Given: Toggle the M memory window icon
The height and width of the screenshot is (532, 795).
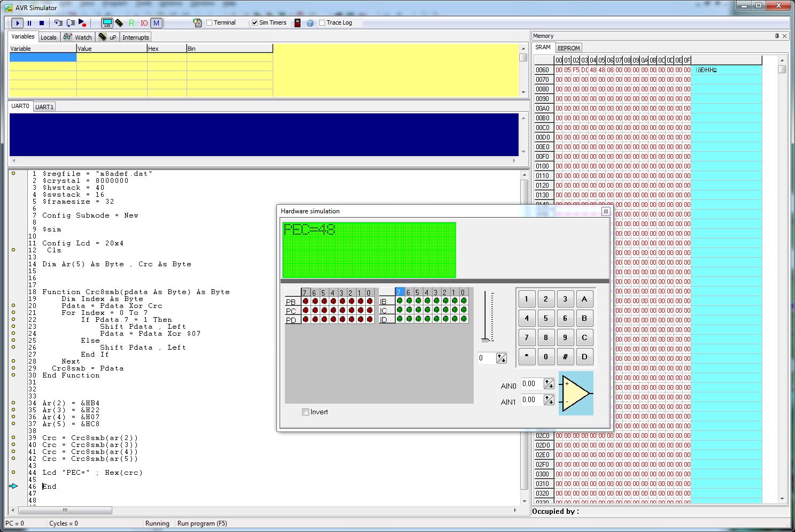Looking at the screenshot, I should (x=156, y=23).
